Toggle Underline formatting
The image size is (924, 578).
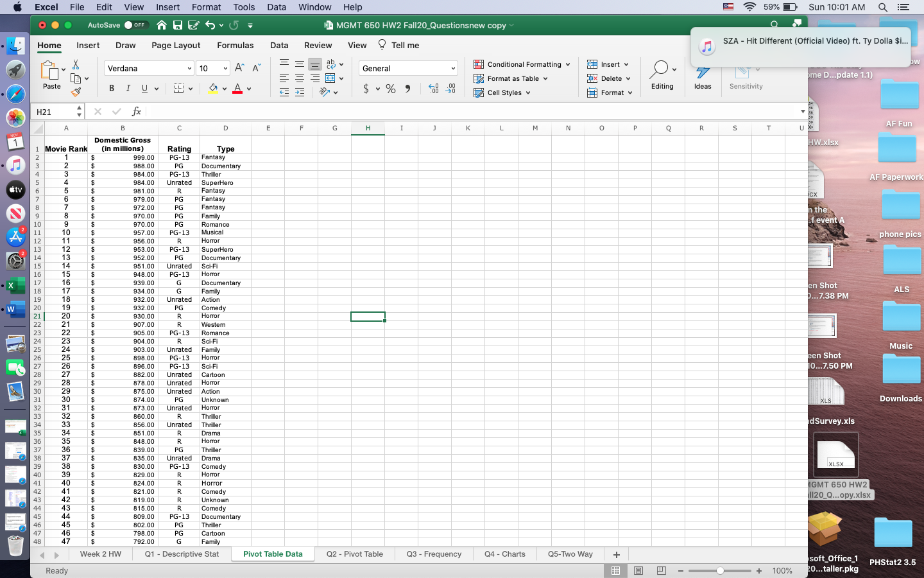(144, 89)
